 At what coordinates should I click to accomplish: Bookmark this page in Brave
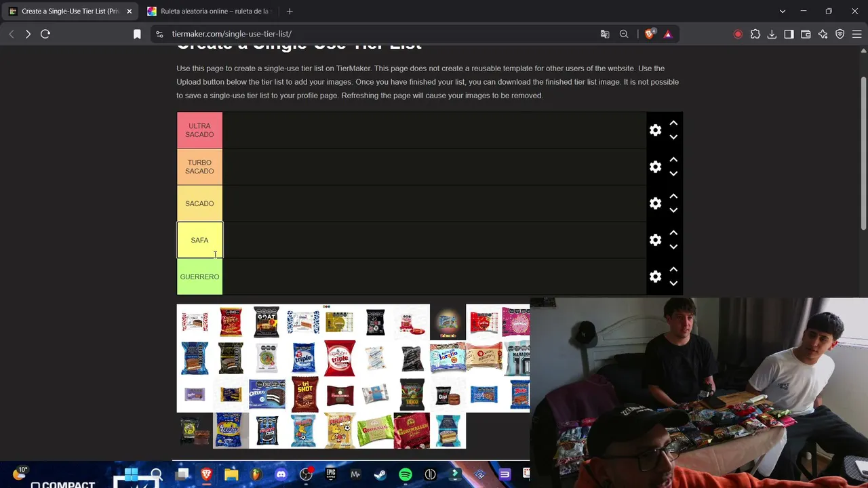(x=137, y=34)
